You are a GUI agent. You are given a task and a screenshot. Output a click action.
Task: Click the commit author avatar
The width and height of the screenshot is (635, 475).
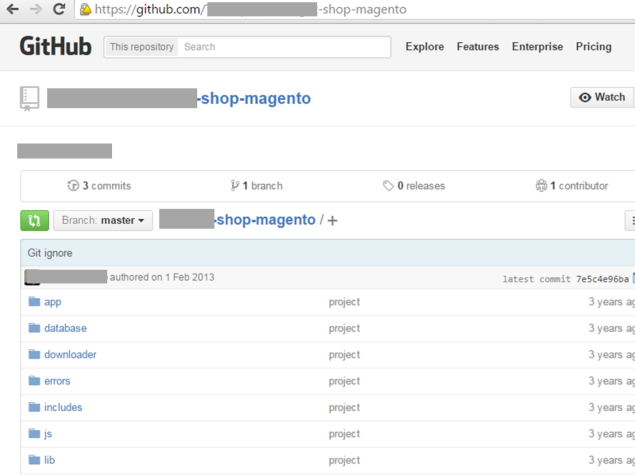click(x=32, y=277)
